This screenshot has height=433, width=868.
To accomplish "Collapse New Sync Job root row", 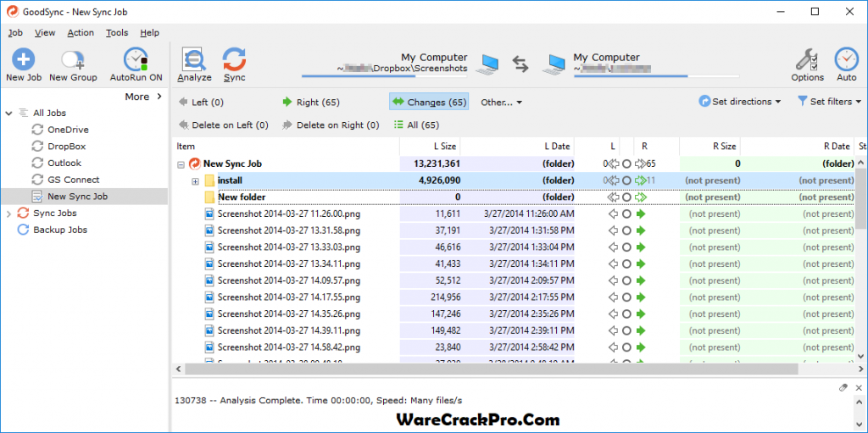I will click(x=181, y=164).
